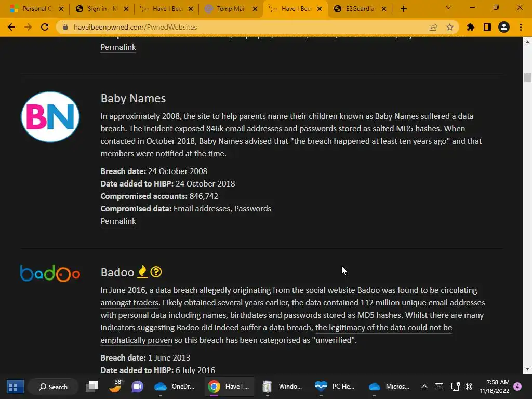Click the Breach date 24 October 2008
532x399 pixels.
(154, 171)
